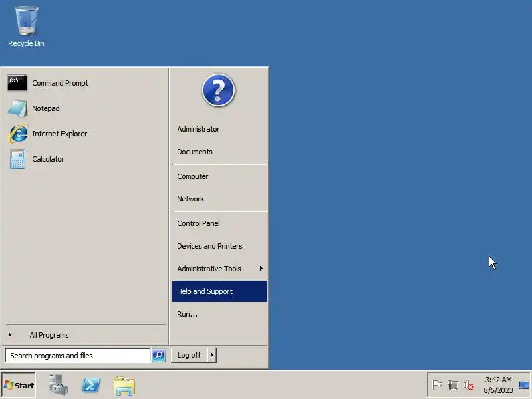Click the Start button
Viewport: 532px width, 399px height.
[x=19, y=385]
